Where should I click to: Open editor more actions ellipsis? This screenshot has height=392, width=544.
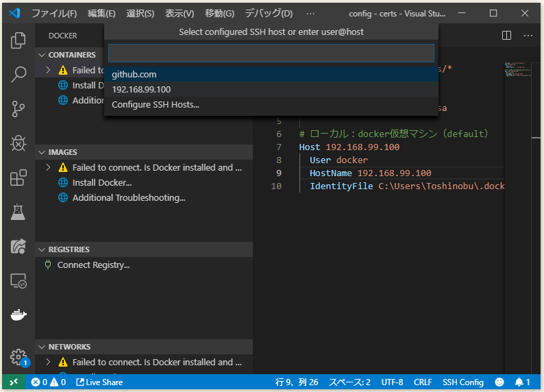pos(528,36)
